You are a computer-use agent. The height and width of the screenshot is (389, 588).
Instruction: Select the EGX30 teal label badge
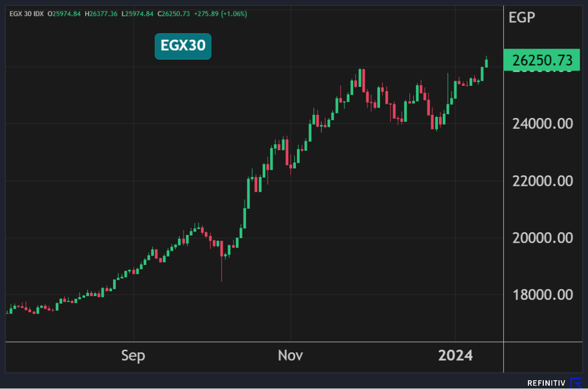(183, 46)
